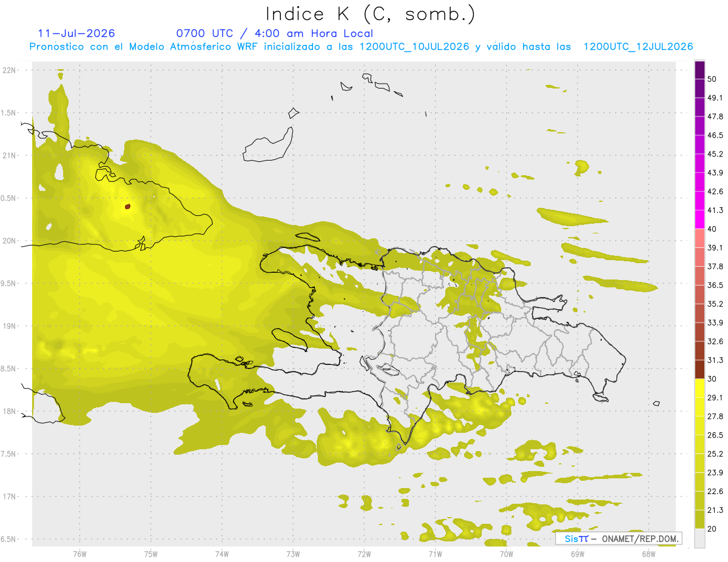Click the colorbar label '46.5'
The height and width of the screenshot is (562, 728).
click(x=715, y=135)
